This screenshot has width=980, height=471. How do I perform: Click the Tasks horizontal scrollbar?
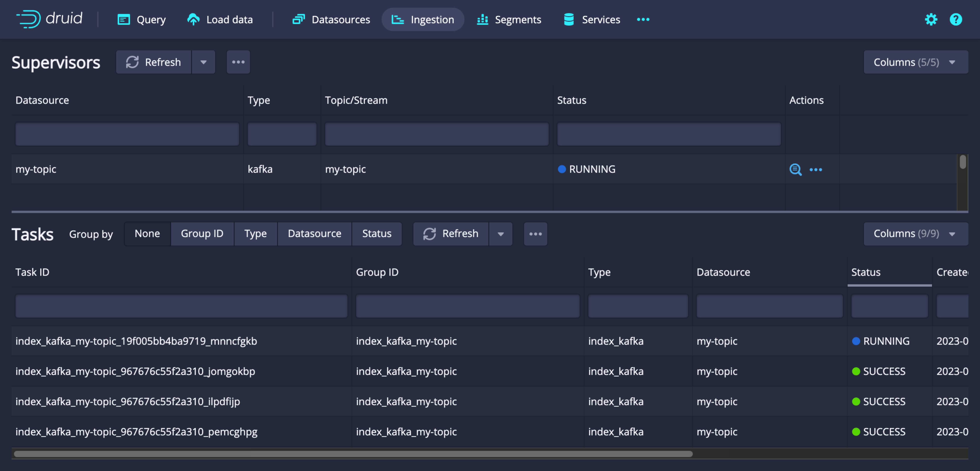353,454
